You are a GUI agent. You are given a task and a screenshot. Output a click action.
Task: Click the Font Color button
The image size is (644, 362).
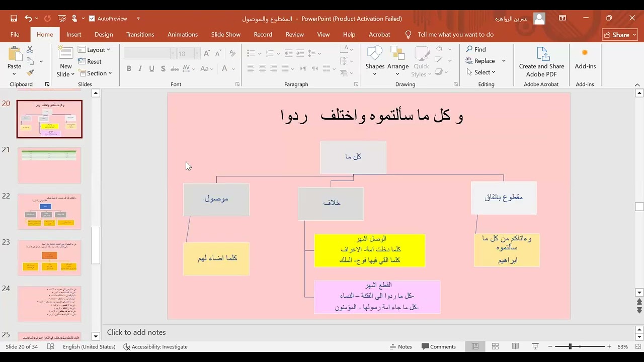(x=225, y=69)
